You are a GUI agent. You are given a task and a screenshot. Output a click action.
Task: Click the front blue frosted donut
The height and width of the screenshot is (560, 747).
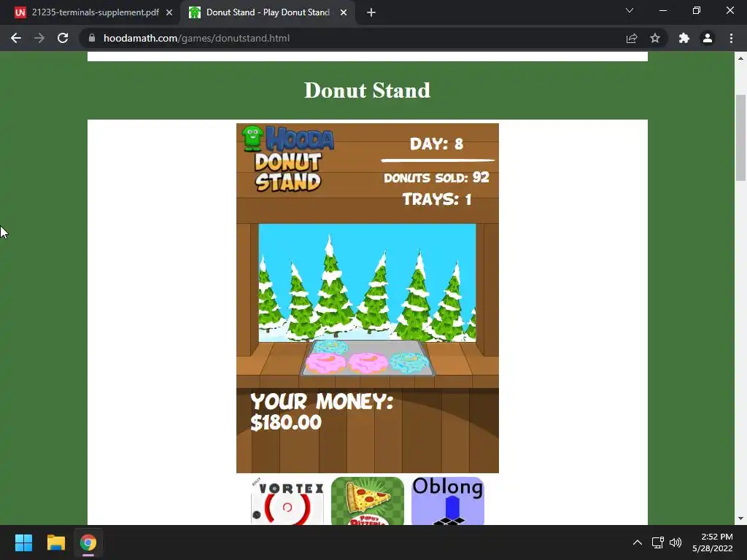coord(409,362)
